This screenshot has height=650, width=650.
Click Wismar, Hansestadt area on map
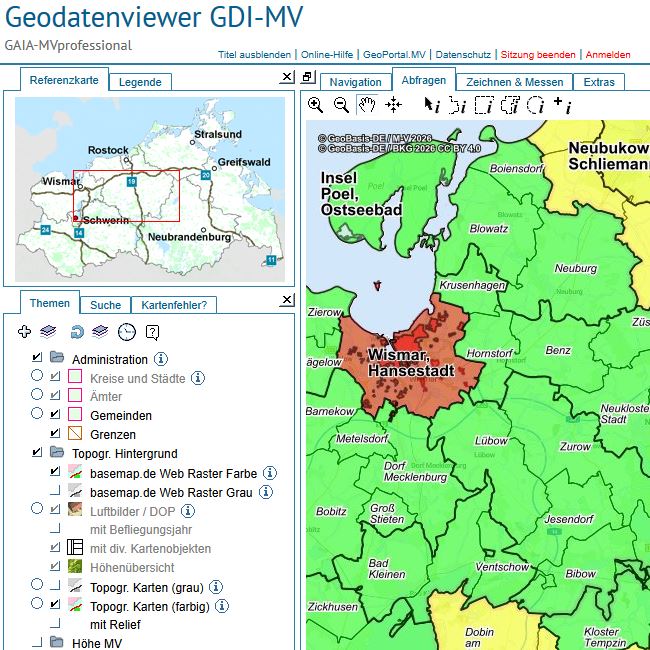[x=410, y=363]
